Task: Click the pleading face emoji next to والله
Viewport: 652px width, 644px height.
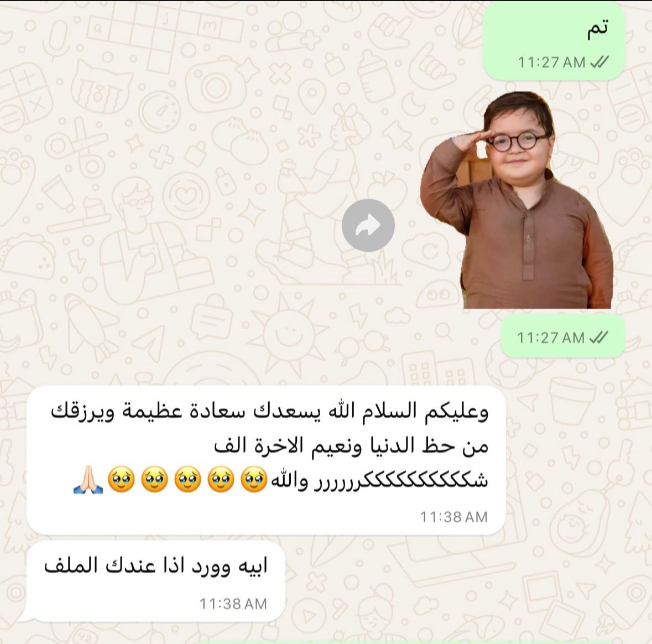Action: [254, 480]
